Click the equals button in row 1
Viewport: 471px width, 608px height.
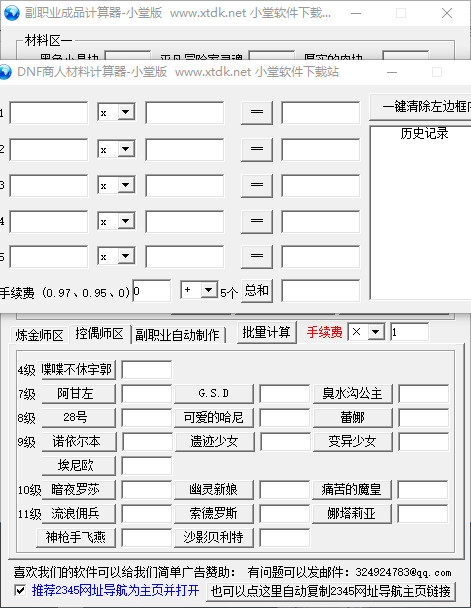[257, 112]
